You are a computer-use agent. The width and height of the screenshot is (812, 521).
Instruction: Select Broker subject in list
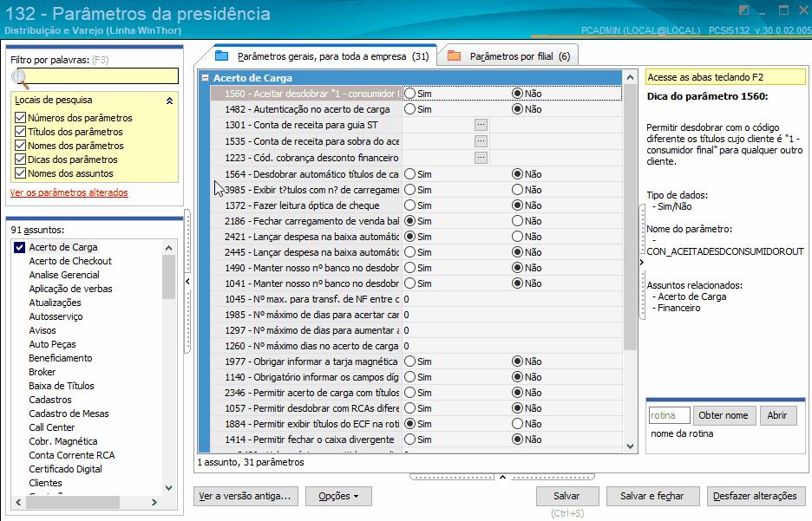(43, 372)
